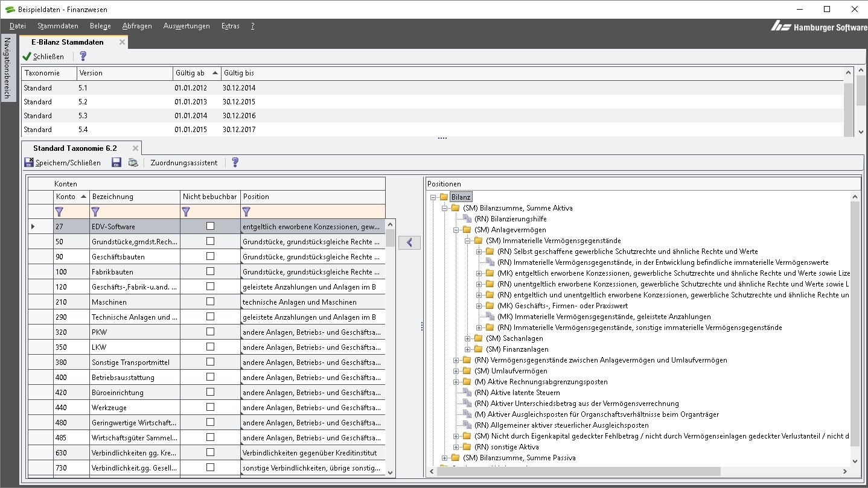Screen dimensions: 868x488
Task: Open the Stammdaten menu
Action: [x=57, y=26]
